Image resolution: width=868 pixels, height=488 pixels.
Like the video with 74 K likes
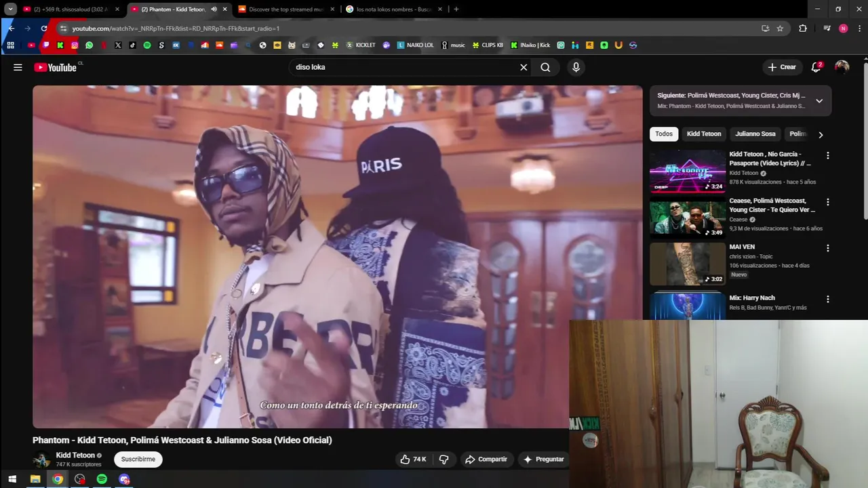point(413,459)
